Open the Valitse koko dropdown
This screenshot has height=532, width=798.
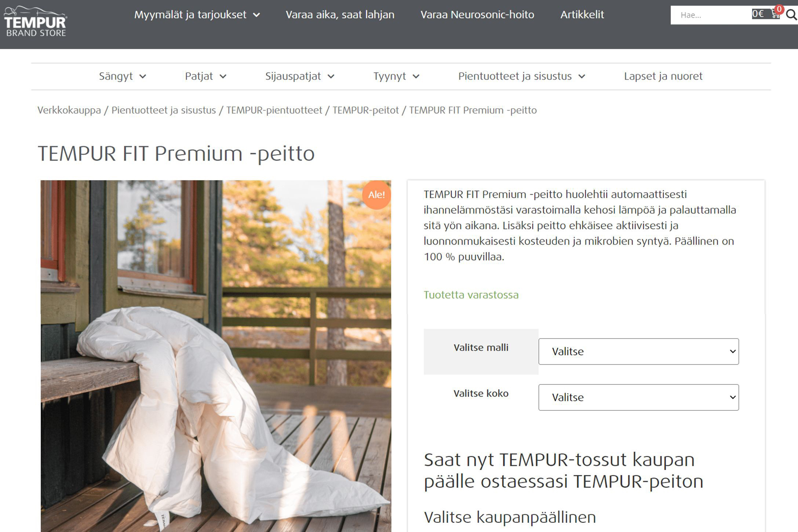[638, 397]
